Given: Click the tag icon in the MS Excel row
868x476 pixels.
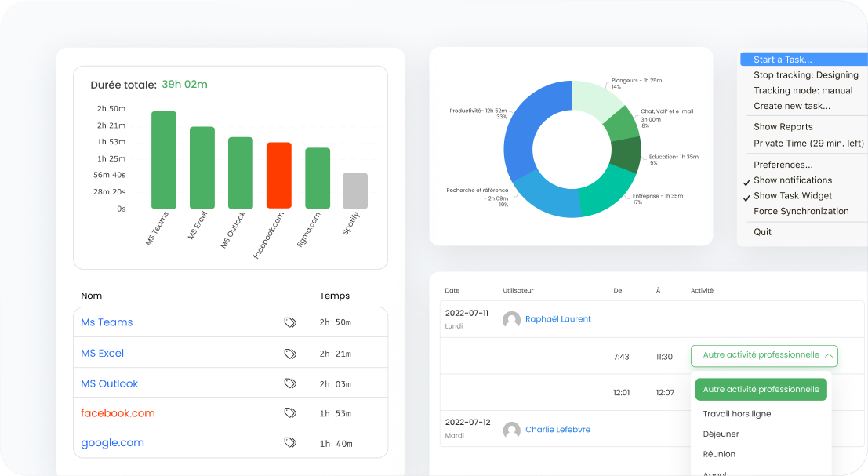Looking at the screenshot, I should tap(290, 354).
